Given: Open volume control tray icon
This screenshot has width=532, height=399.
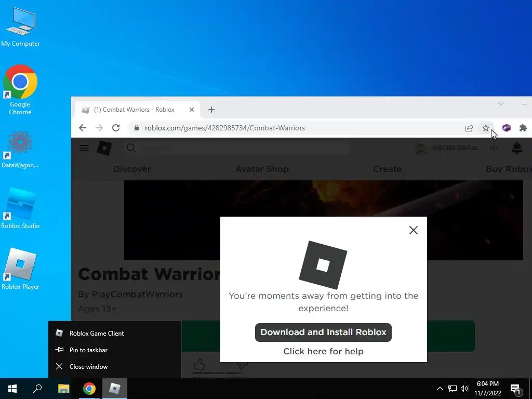Looking at the screenshot, I should coord(464,389).
